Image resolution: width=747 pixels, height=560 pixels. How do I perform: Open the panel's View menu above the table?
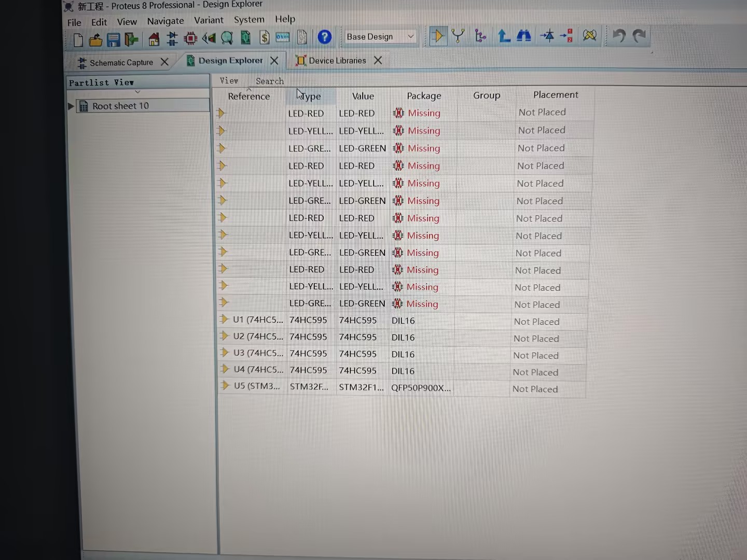point(229,81)
